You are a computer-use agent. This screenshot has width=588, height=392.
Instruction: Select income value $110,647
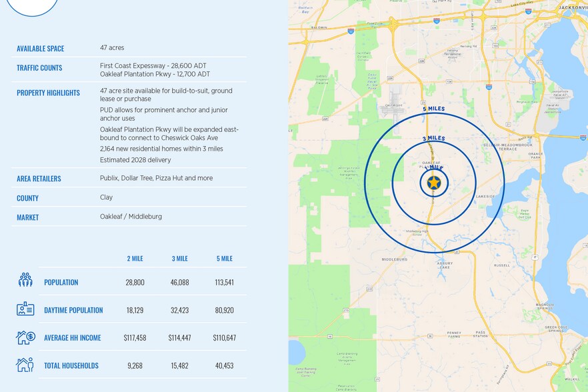coord(224,338)
